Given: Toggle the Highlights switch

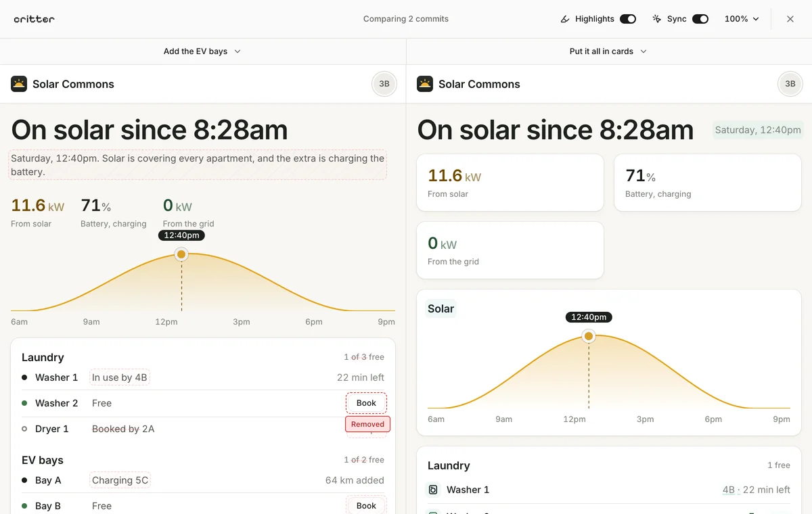Looking at the screenshot, I should point(628,19).
